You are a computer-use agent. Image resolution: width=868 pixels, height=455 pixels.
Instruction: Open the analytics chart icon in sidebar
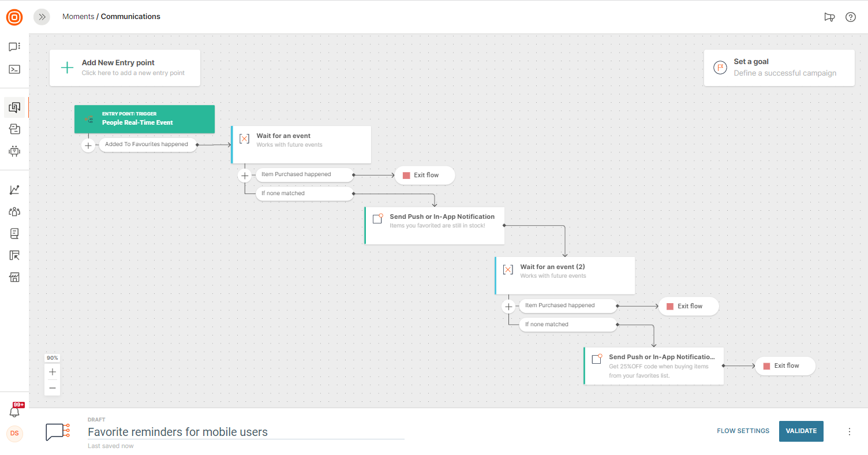click(14, 190)
